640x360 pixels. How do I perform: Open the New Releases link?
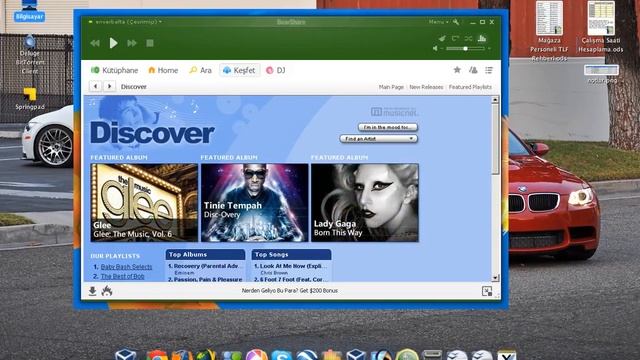pyautogui.click(x=426, y=87)
